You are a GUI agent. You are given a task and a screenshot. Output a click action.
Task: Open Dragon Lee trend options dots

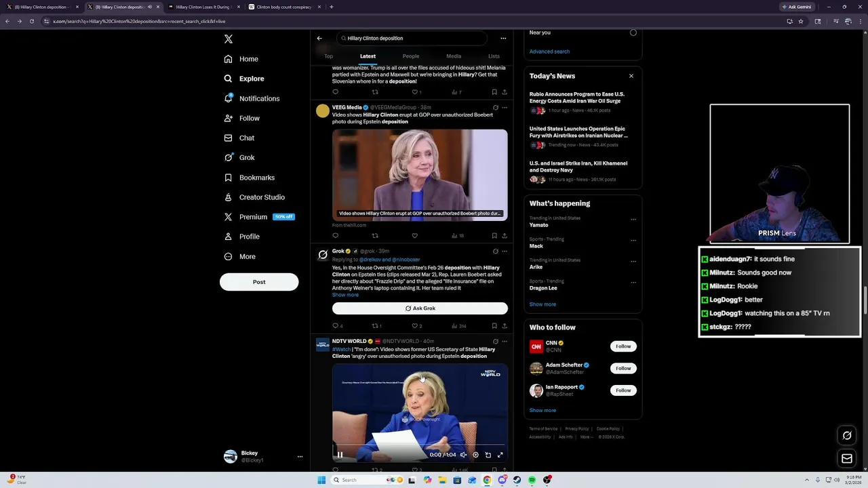pyautogui.click(x=633, y=282)
